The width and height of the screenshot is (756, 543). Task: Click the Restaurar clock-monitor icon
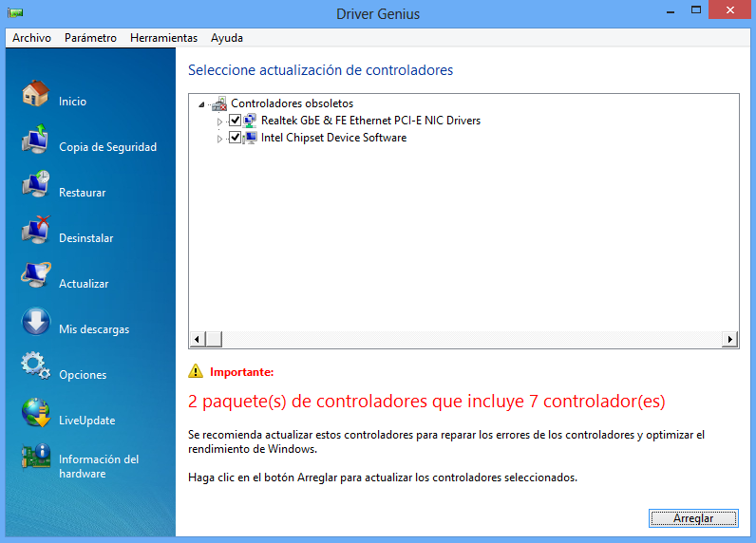36,184
